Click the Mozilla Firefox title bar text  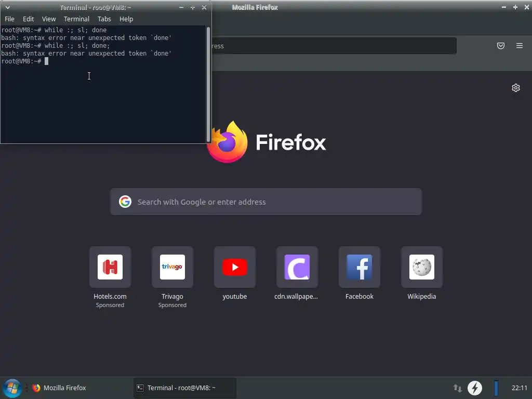(255, 7)
